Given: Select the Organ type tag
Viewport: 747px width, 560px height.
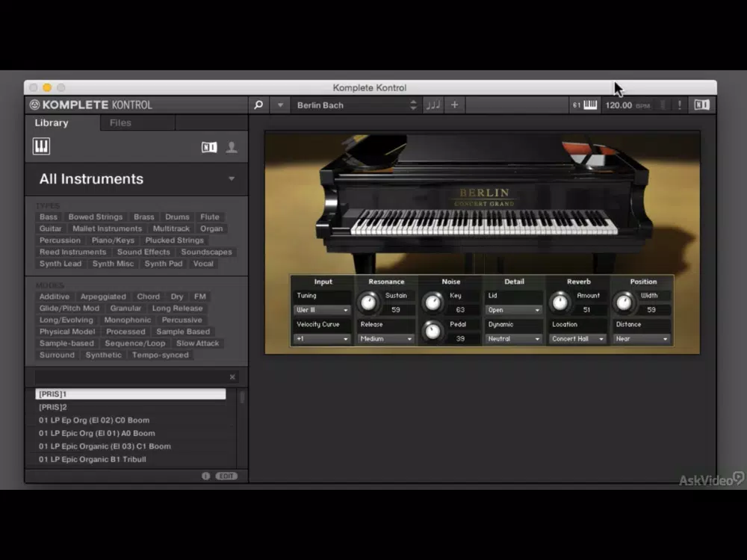Looking at the screenshot, I should point(211,228).
